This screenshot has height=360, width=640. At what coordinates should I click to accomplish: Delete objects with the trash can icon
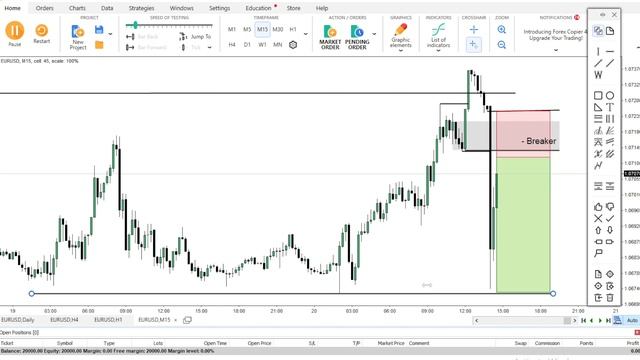tap(610, 298)
